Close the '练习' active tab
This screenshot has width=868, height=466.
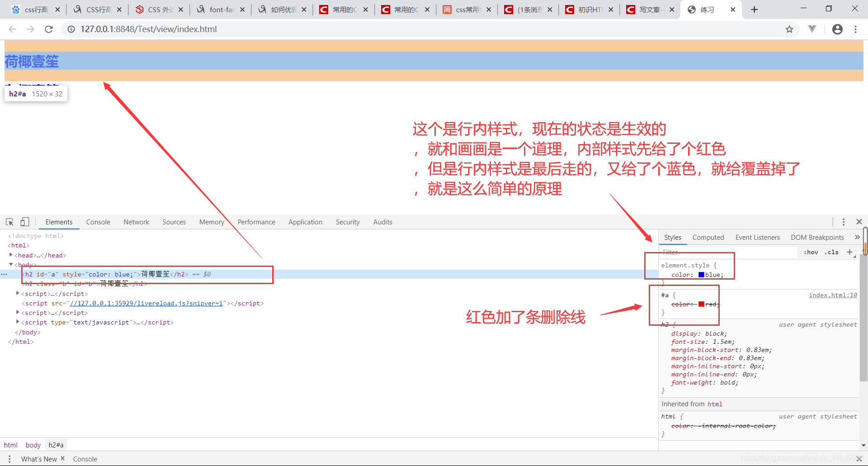733,10
